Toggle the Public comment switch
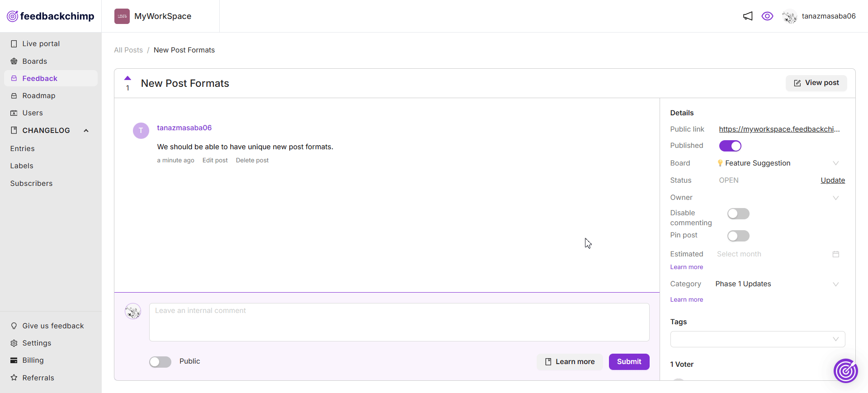This screenshot has height=393, width=868. (x=160, y=362)
